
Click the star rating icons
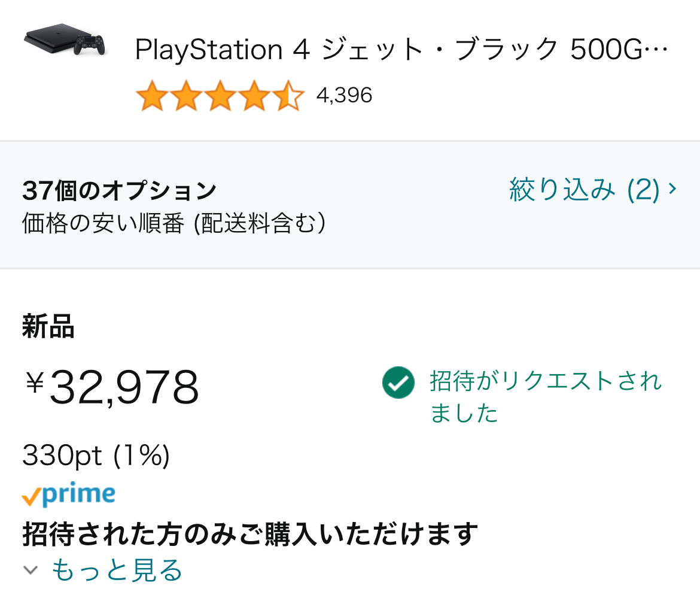click(x=220, y=96)
